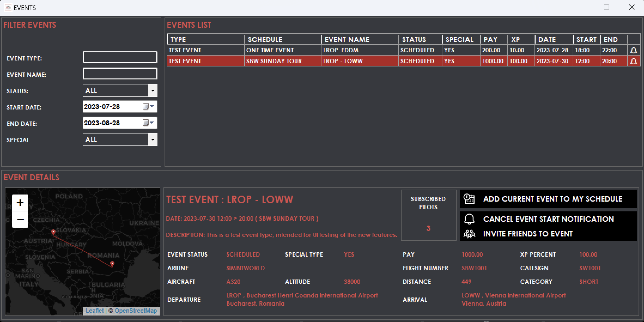Add current event to my schedule
The width and height of the screenshot is (644, 322).
point(552,199)
